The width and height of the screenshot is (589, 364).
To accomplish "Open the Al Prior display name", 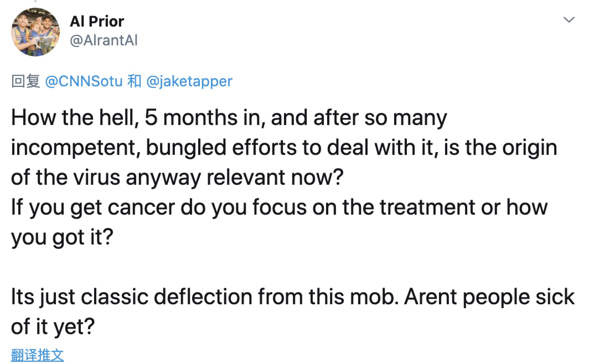I will click(x=97, y=21).
